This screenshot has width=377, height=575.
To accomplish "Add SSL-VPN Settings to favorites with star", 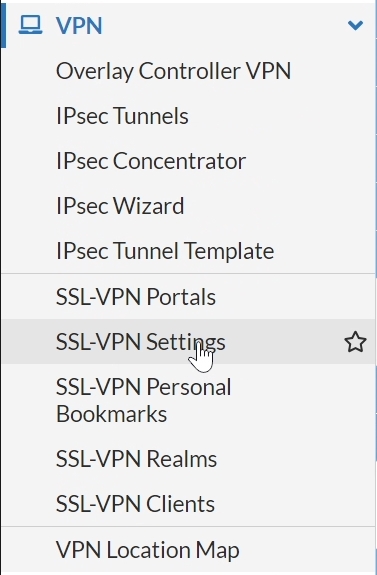I will (355, 342).
